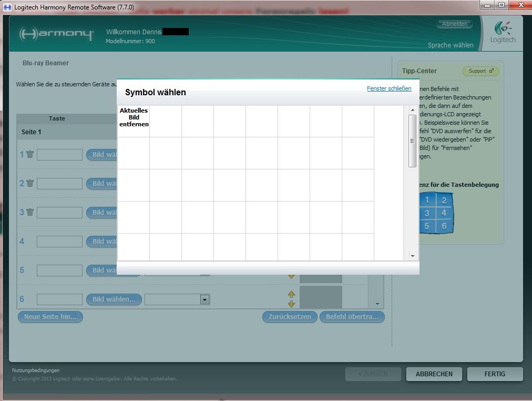
Task: Delete button 1 with its trash icon
Action: [30, 154]
